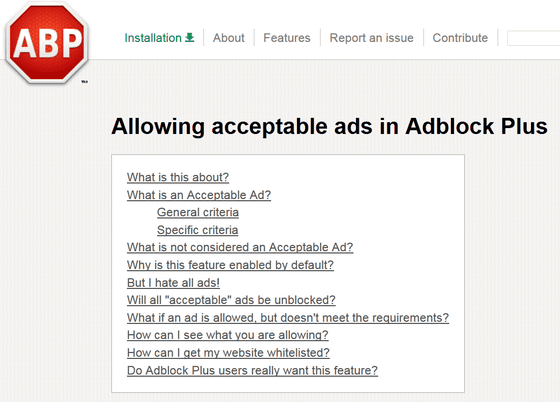The width and height of the screenshot is (560, 402).
Task: Go to General criteria section
Action: tap(198, 212)
